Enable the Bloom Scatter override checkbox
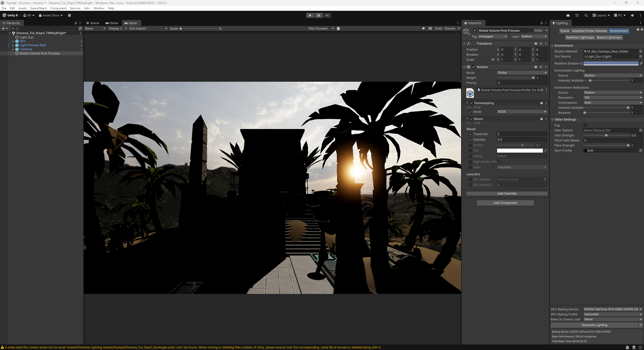Viewport: 644px width, 350px height. (470, 145)
